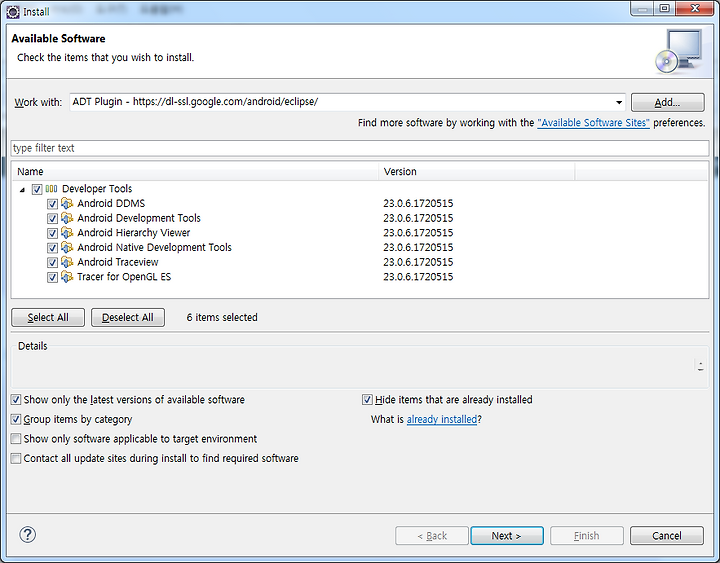Collapse the Developer Tools tree node
This screenshot has width=720, height=563.
(22, 190)
